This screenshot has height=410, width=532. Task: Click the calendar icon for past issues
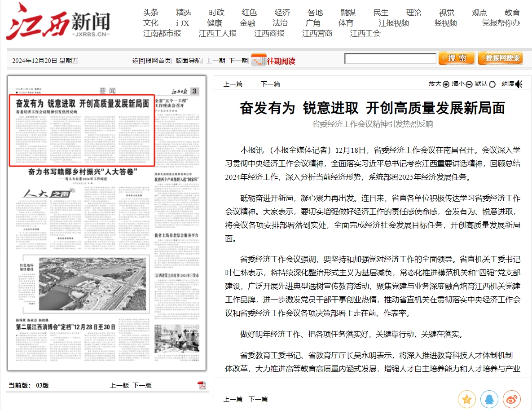259,60
